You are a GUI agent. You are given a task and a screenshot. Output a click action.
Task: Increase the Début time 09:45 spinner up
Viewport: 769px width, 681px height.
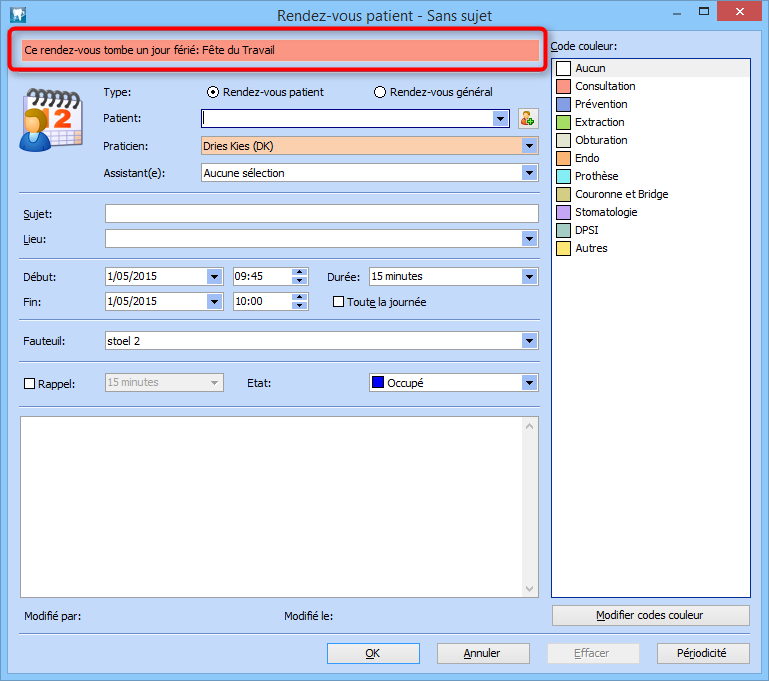coord(300,272)
